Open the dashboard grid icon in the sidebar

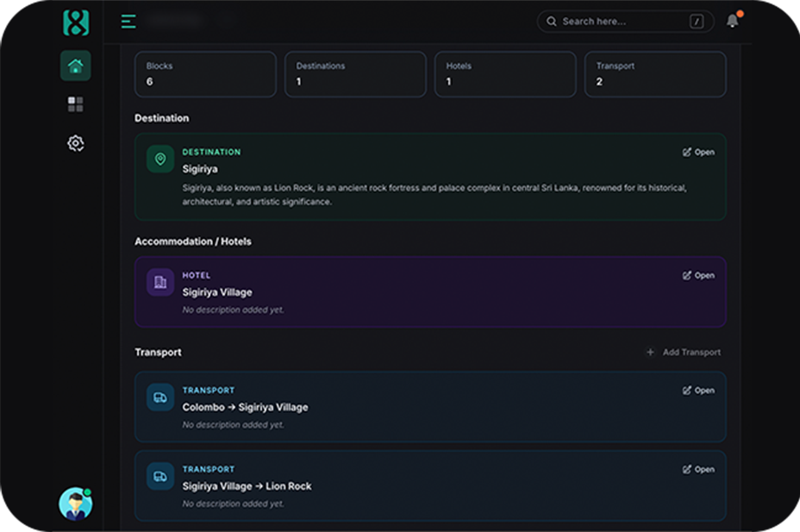(x=76, y=104)
